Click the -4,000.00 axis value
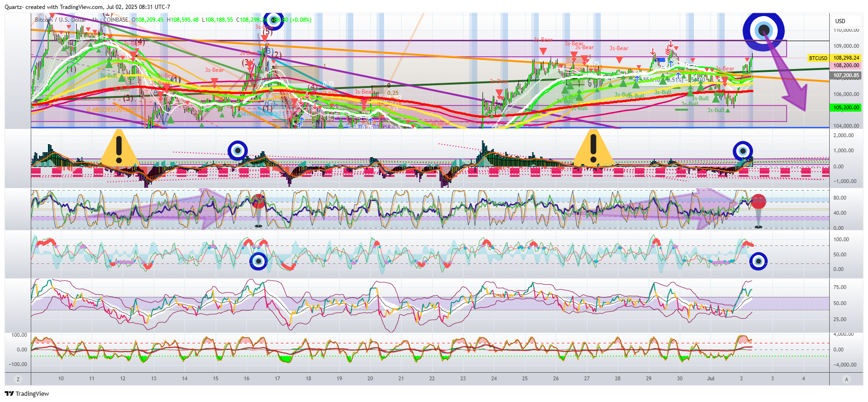The image size is (868, 402). pos(845,365)
